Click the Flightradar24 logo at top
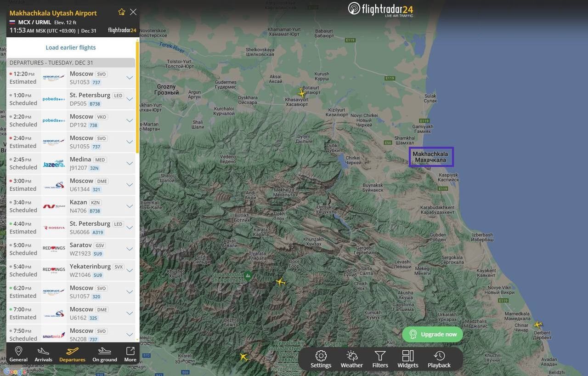The width and height of the screenshot is (588, 376). pos(380,9)
